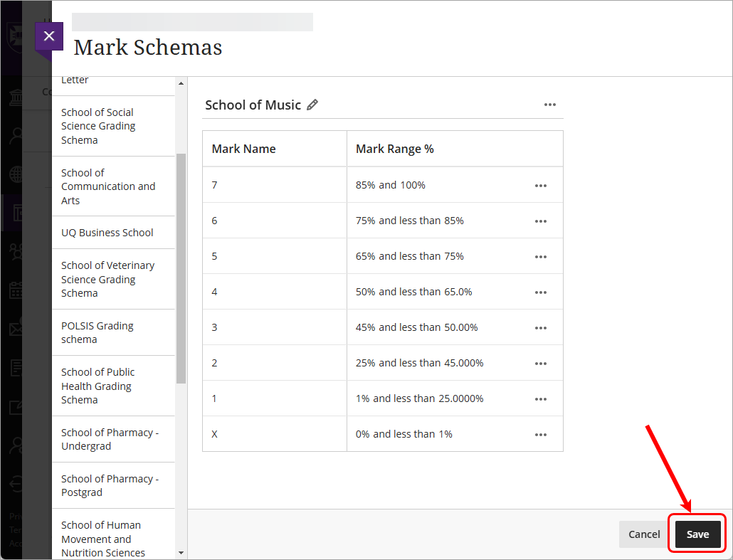The image size is (733, 560).
Task: Click the pencil icon to rename School of Music
Action: tap(312, 104)
